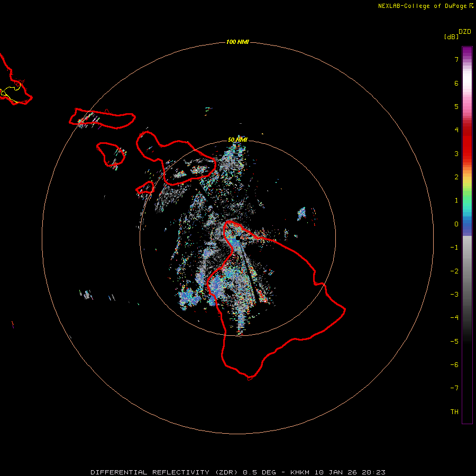Click the DIFFERENTIAL REFLECTIVITY (ZDR) title text
The width and height of the screenshot is (476, 476).
[164, 472]
